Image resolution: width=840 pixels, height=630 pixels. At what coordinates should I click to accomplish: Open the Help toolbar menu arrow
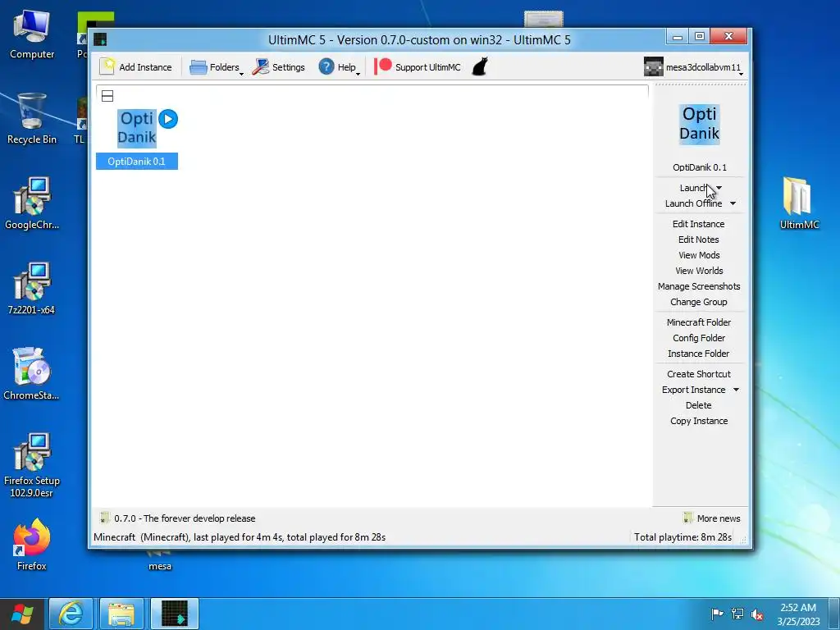(358, 73)
